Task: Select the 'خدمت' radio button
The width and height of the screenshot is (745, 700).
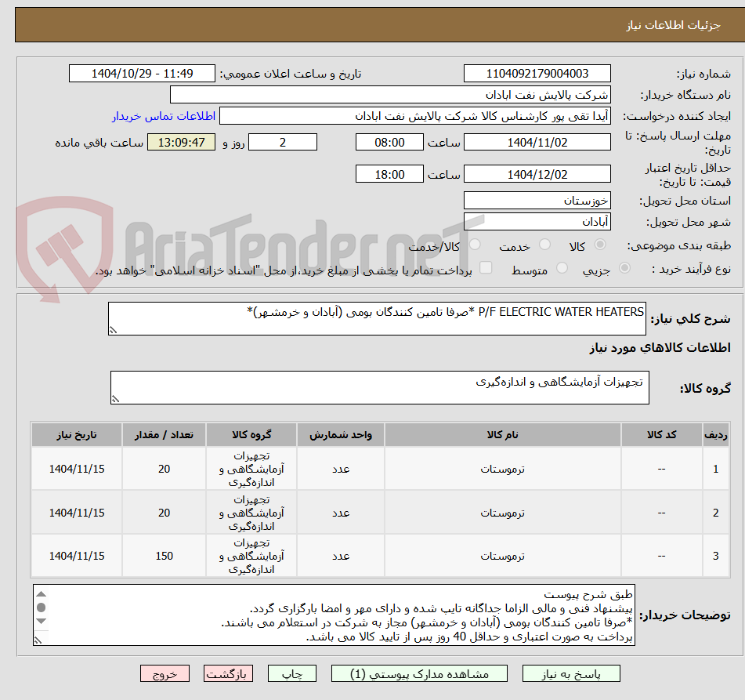Action: click(545, 245)
